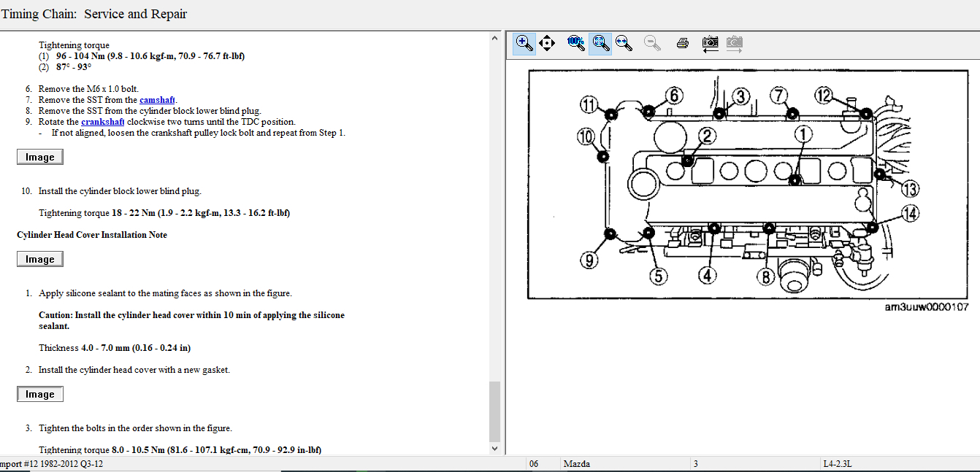Set image zoom to 100%
This screenshot has height=472, width=980.
pyautogui.click(x=575, y=42)
